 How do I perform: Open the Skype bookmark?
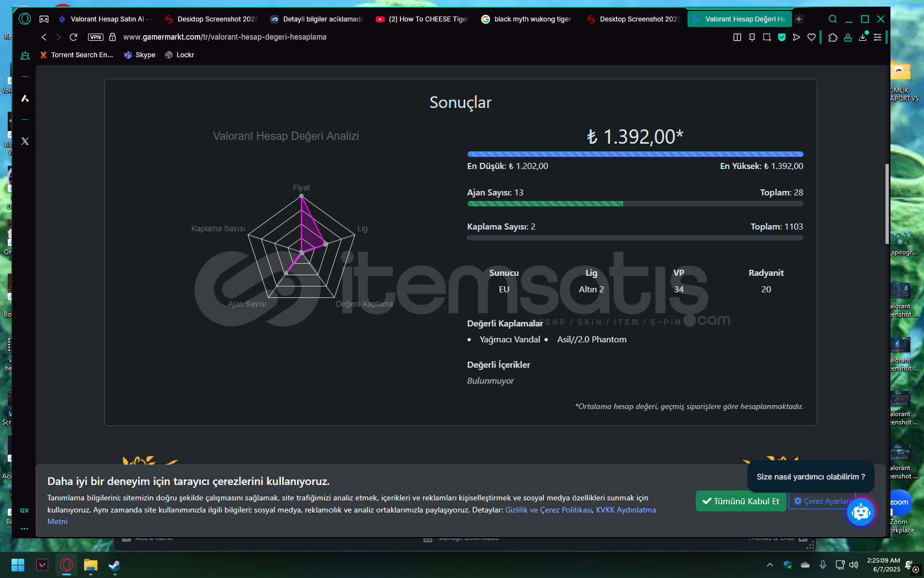click(140, 55)
